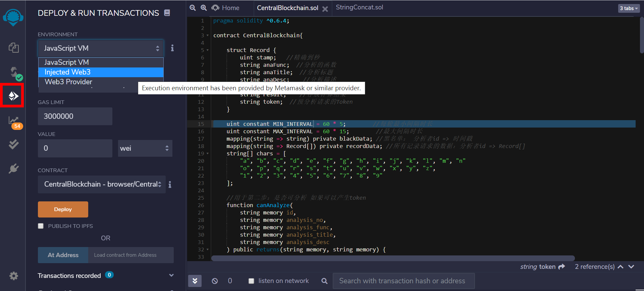Zoom in the editor font
This screenshot has height=291, width=644.
pos(204,8)
